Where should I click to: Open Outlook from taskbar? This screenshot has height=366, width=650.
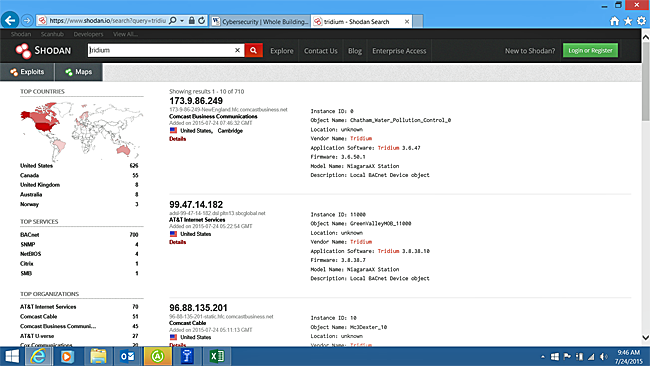coord(127,356)
